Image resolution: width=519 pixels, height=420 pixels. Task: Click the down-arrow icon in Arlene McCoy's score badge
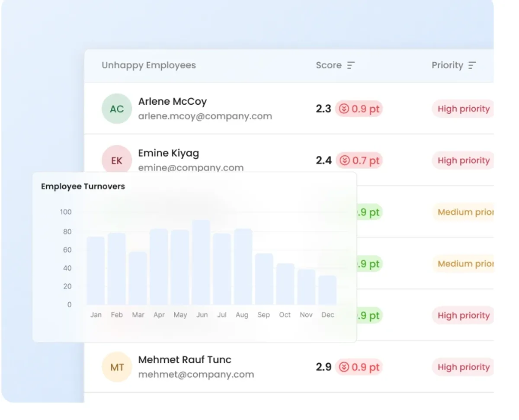344,109
